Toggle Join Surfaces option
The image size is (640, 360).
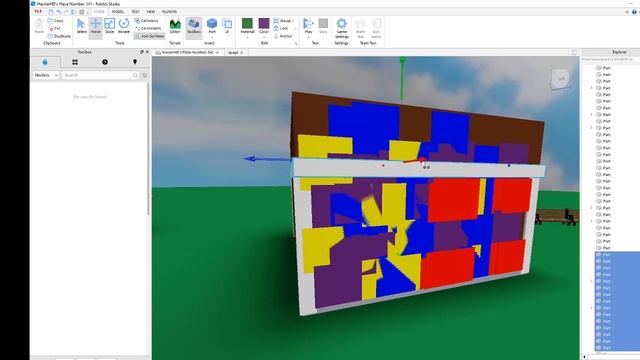pos(149,36)
